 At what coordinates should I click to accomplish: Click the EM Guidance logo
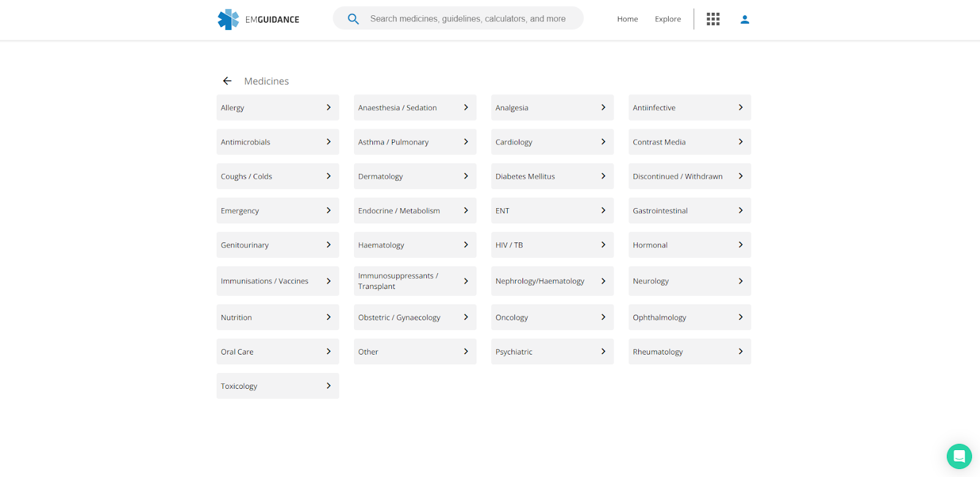(x=258, y=20)
